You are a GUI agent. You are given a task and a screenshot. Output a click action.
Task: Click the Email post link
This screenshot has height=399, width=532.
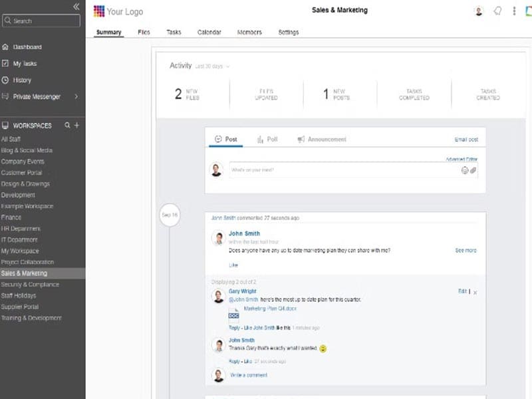click(466, 140)
